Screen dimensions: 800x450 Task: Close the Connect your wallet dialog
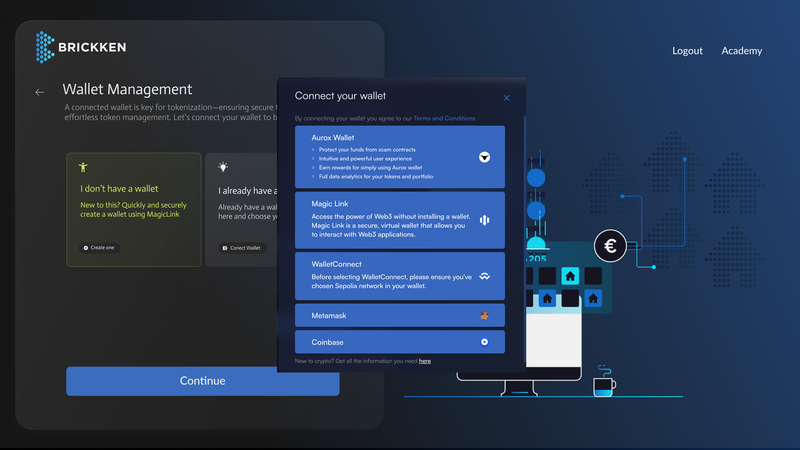pos(506,98)
